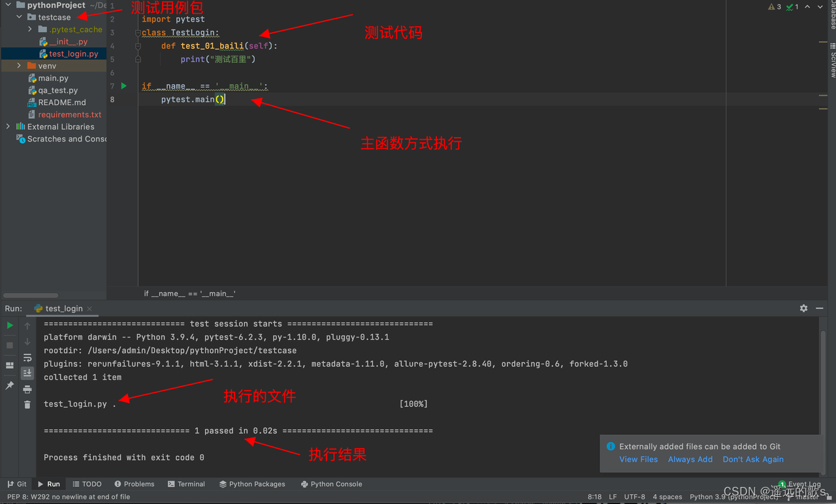
Task: Open the Database tool window tab
Action: 832,14
